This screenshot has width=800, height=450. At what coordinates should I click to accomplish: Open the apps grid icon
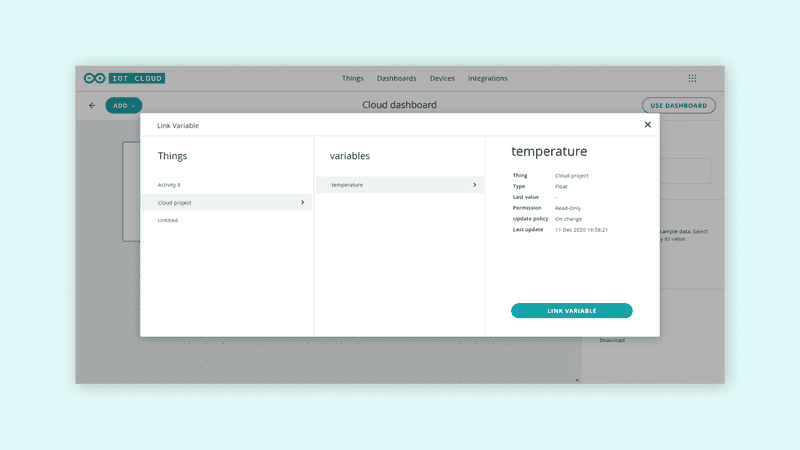[x=692, y=78]
